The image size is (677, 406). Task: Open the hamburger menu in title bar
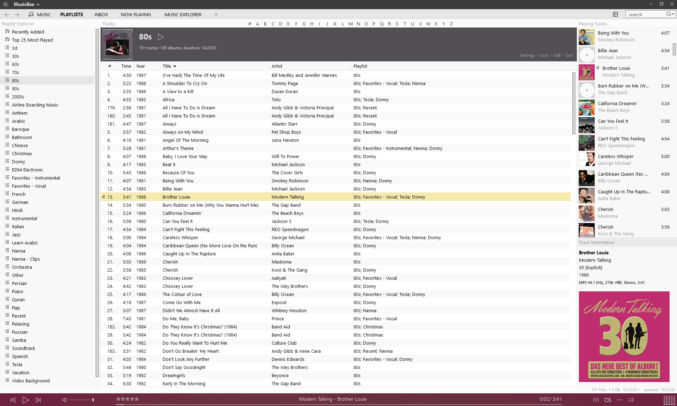pyautogui.click(x=6, y=4)
